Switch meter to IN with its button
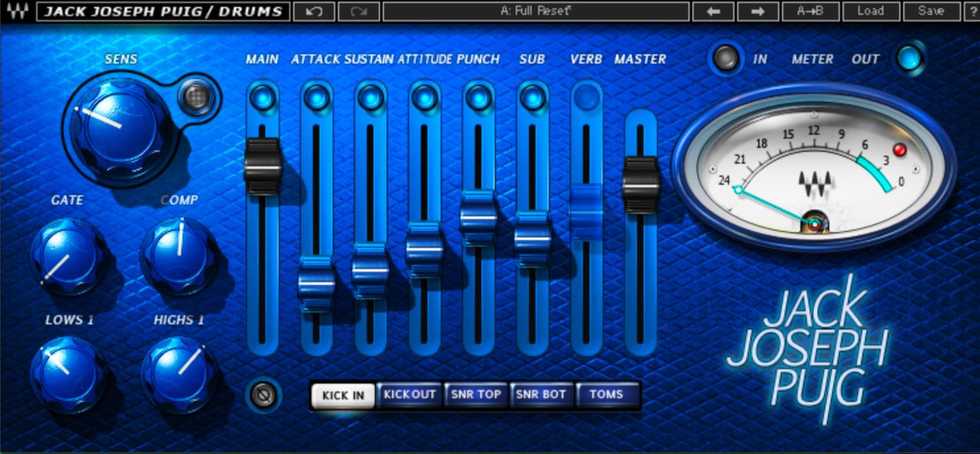 coord(726,59)
